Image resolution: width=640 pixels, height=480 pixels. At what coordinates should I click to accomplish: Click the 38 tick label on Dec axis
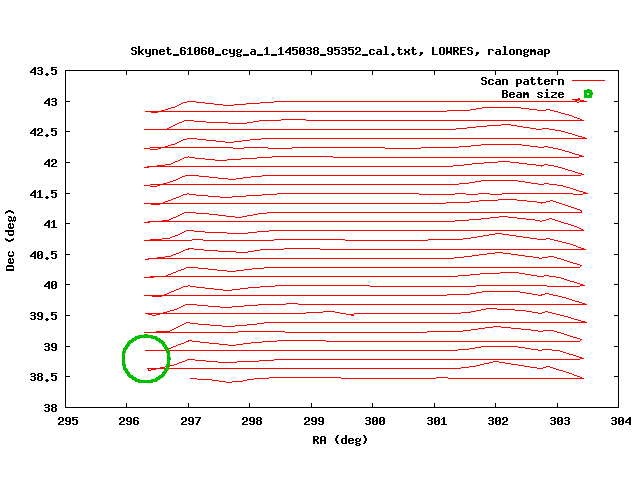[x=51, y=408]
